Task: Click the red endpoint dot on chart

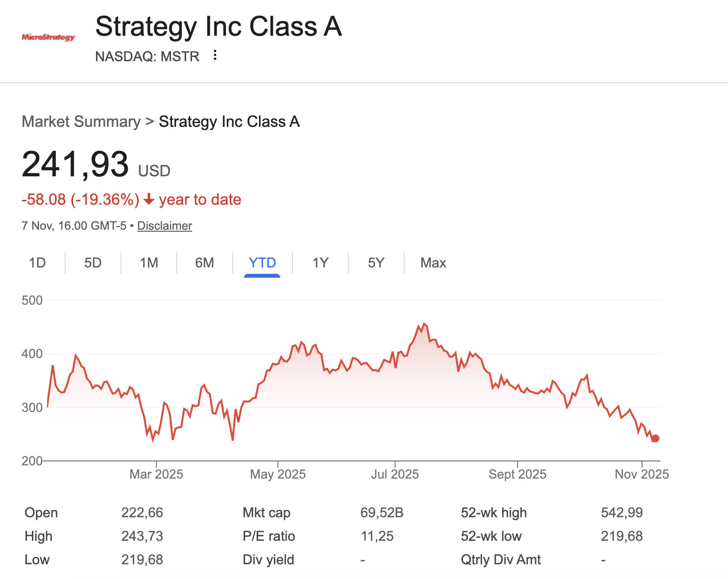Action: coord(655,438)
